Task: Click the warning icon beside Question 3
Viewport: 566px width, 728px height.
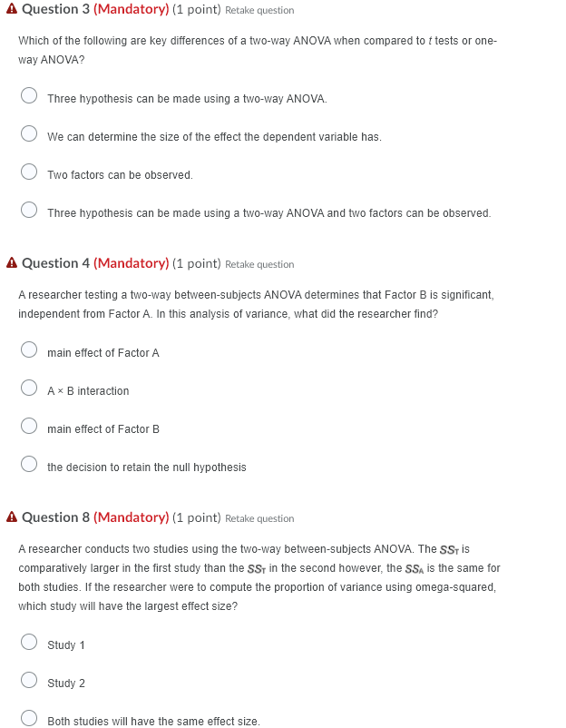Action: (x=12, y=9)
